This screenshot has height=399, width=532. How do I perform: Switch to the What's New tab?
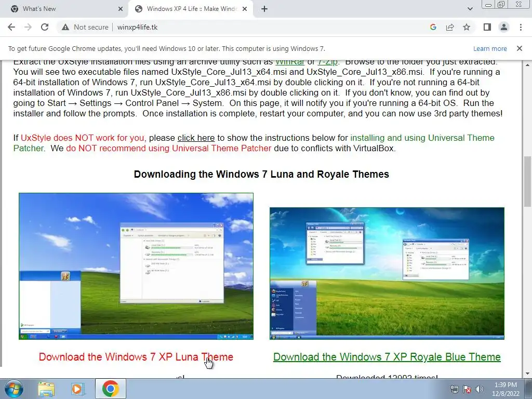(x=64, y=9)
